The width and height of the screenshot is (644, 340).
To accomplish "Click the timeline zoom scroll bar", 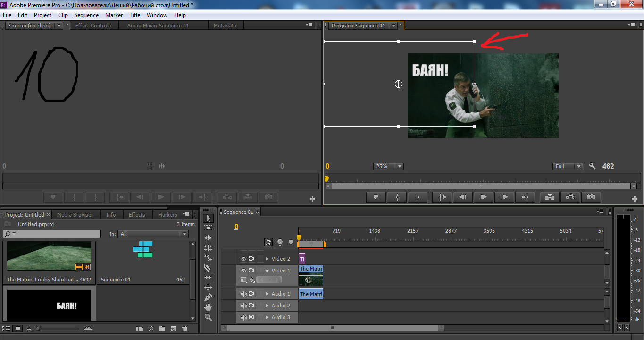I will pos(332,327).
